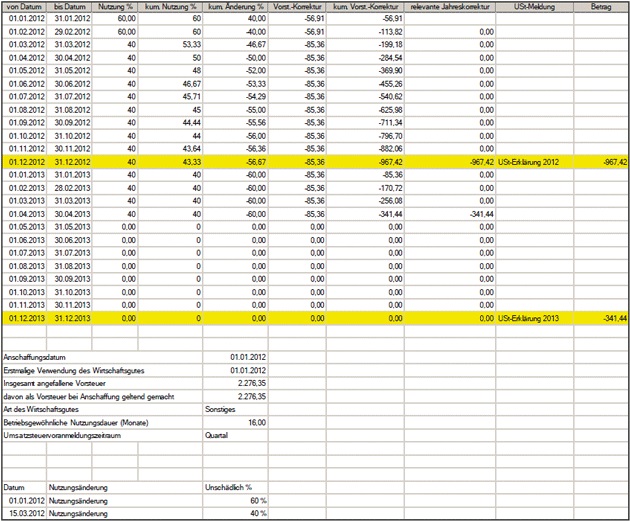Select the "USt-Erklärung 2012" cell
This screenshot has height=521, width=630.
pyautogui.click(x=536, y=160)
